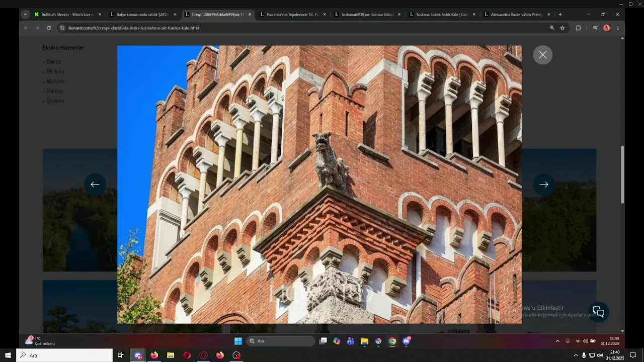Close the Alessandria İlinde Satılık tab
The image size is (644, 362).
click(549, 15)
